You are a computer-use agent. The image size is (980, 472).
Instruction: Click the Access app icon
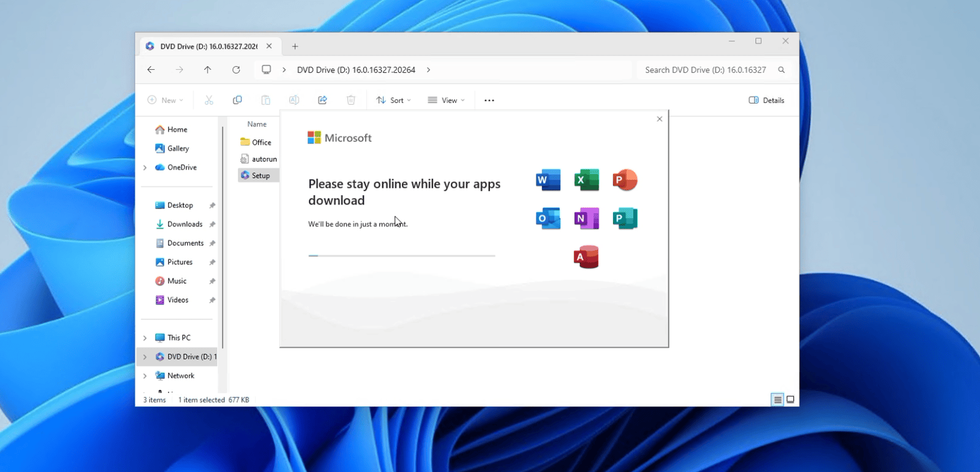pyautogui.click(x=586, y=257)
